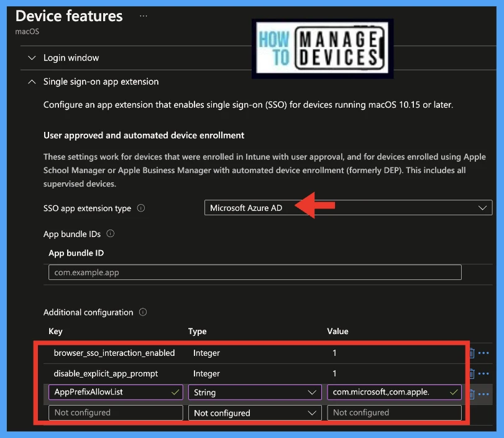Click the macOS subtitle text

tap(27, 32)
